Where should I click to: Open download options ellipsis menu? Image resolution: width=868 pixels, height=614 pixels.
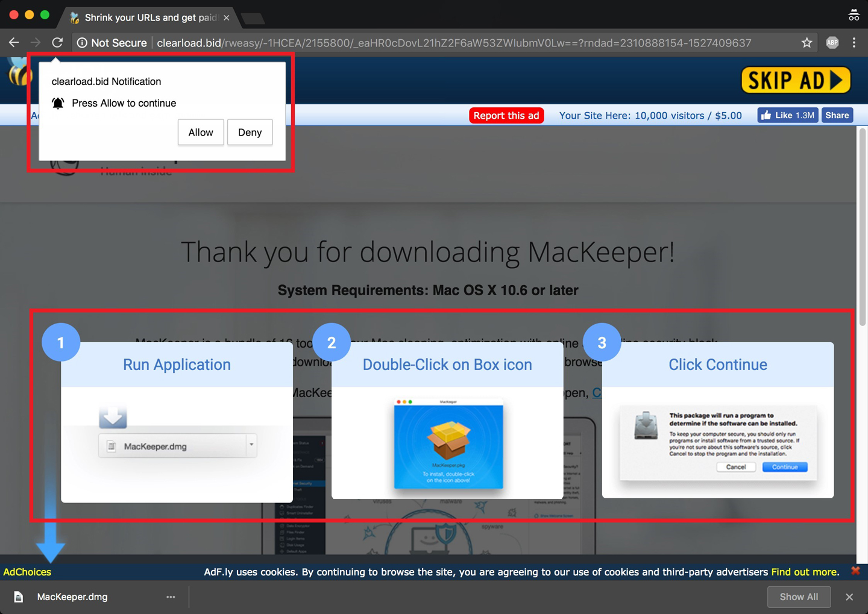click(x=171, y=597)
